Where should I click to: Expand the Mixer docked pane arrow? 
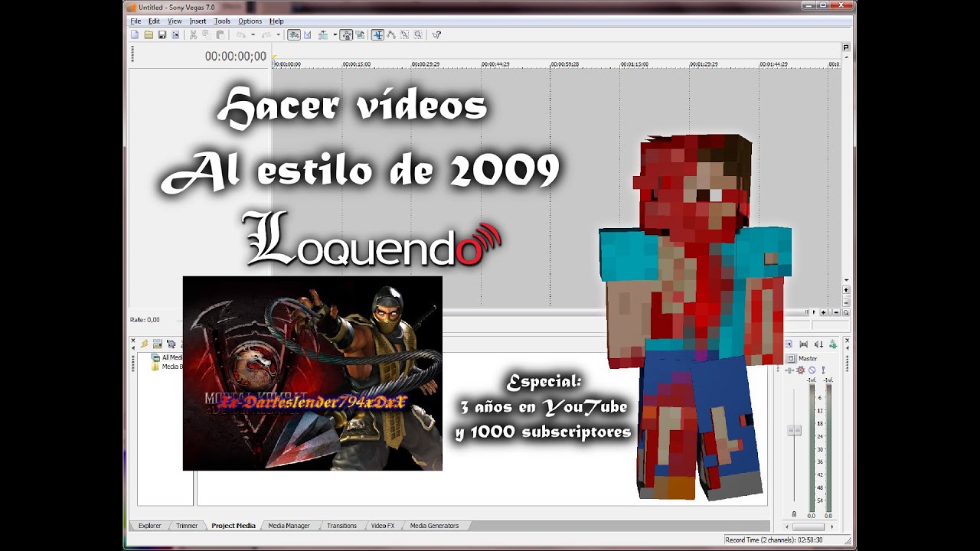pos(848,348)
